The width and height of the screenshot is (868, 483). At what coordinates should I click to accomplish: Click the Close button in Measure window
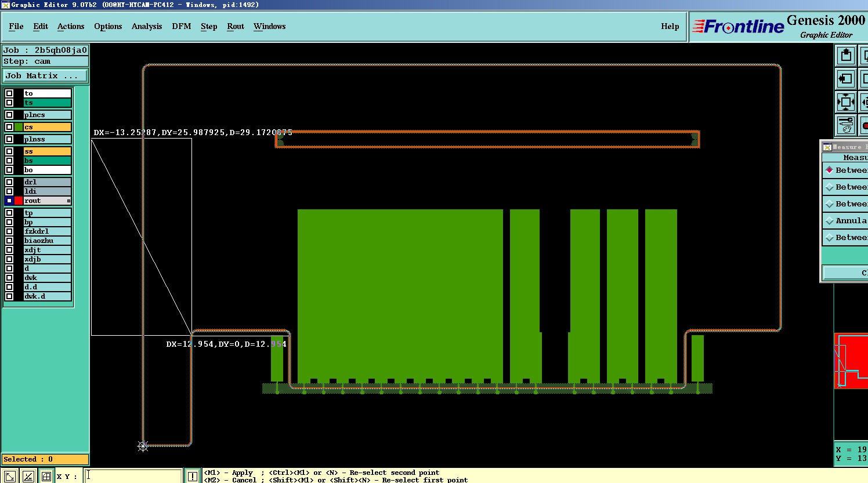[x=846, y=273]
